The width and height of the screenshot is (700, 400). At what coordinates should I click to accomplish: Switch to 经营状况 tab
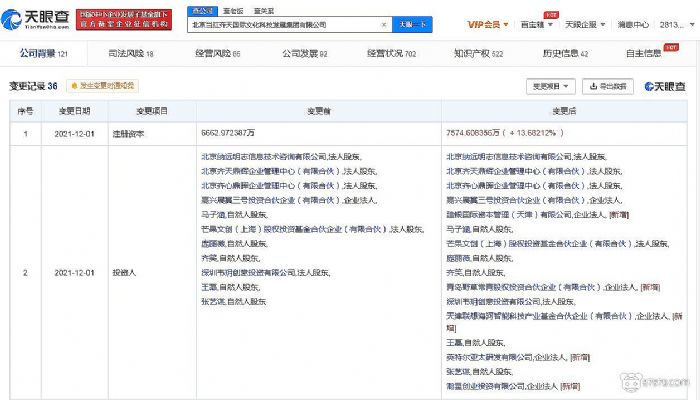tap(392, 54)
